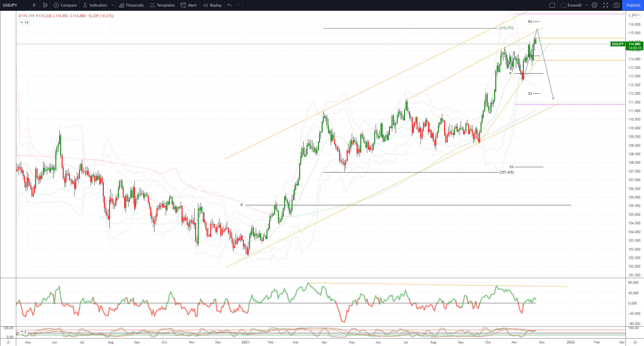Expand the EwaveD layout dropdown arrow

586,5
